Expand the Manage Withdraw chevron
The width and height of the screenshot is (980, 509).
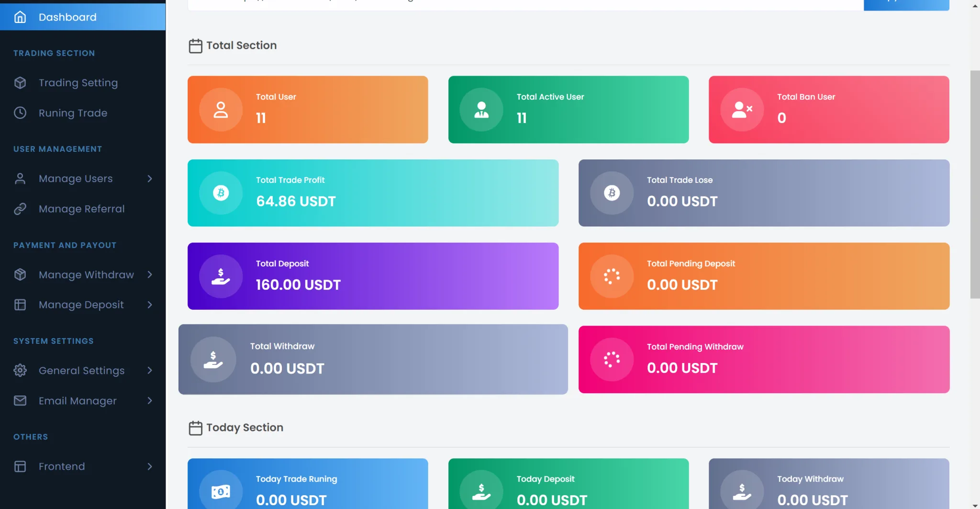(x=150, y=275)
